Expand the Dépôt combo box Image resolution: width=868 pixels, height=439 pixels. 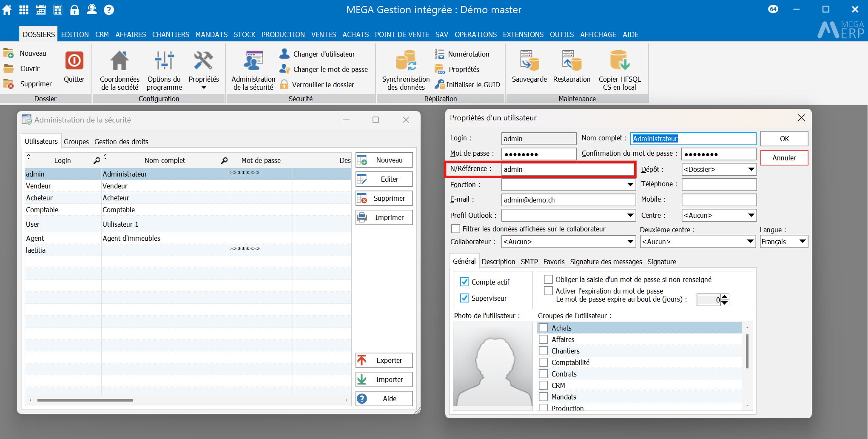point(751,169)
